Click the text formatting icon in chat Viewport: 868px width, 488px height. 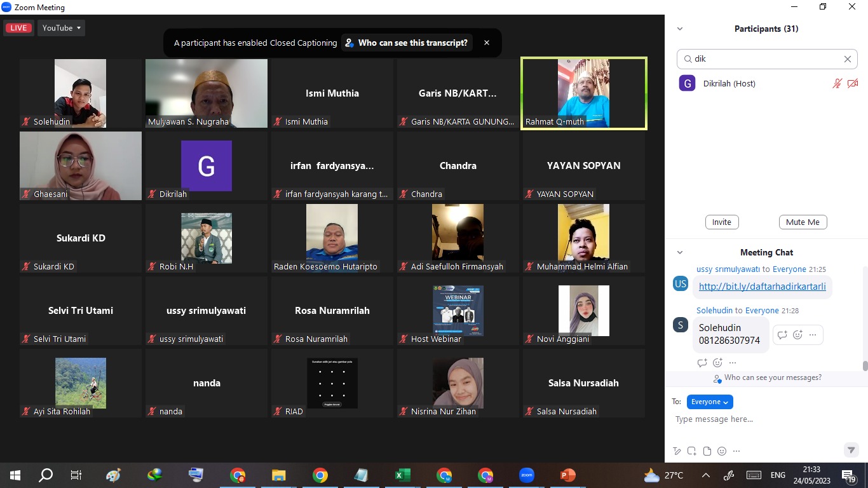point(677,451)
